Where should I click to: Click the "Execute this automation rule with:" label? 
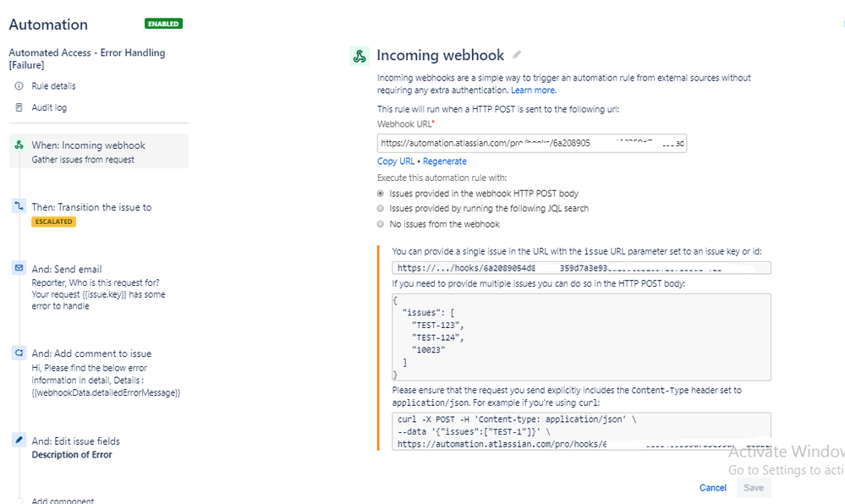[442, 178]
